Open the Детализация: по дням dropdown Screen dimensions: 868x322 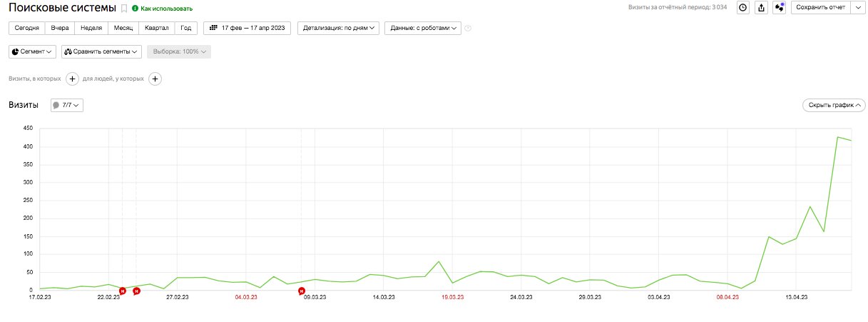pyautogui.click(x=337, y=29)
